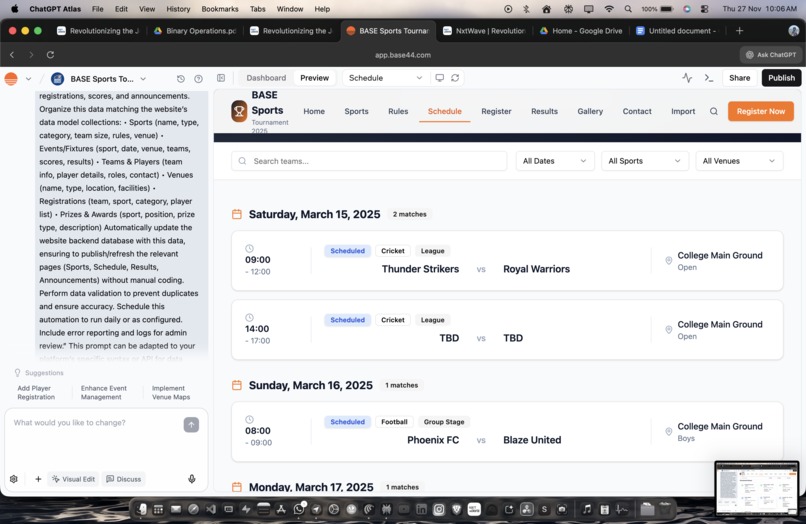The width and height of the screenshot is (806, 524).
Task: Click the Group Stage tag
Action: click(444, 422)
